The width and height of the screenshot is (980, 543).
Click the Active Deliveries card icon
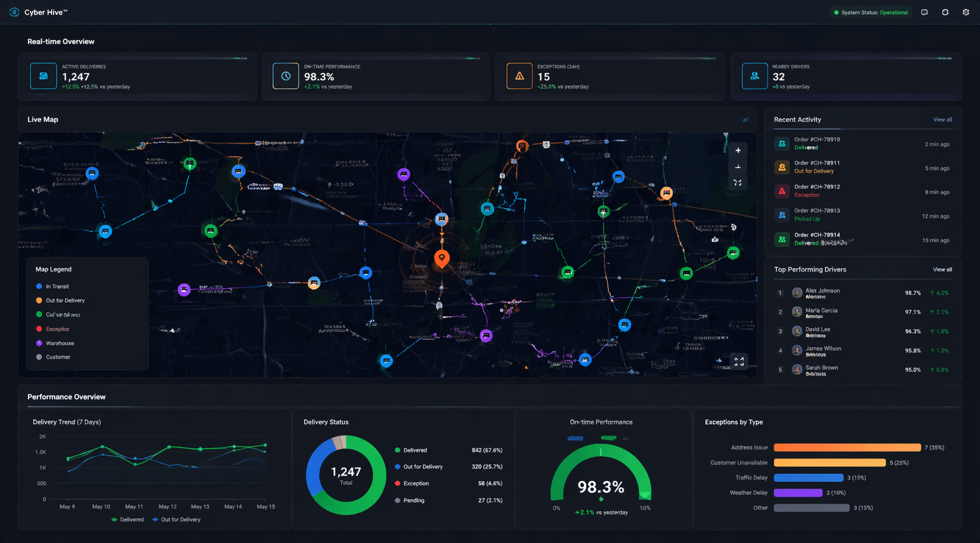tap(44, 76)
